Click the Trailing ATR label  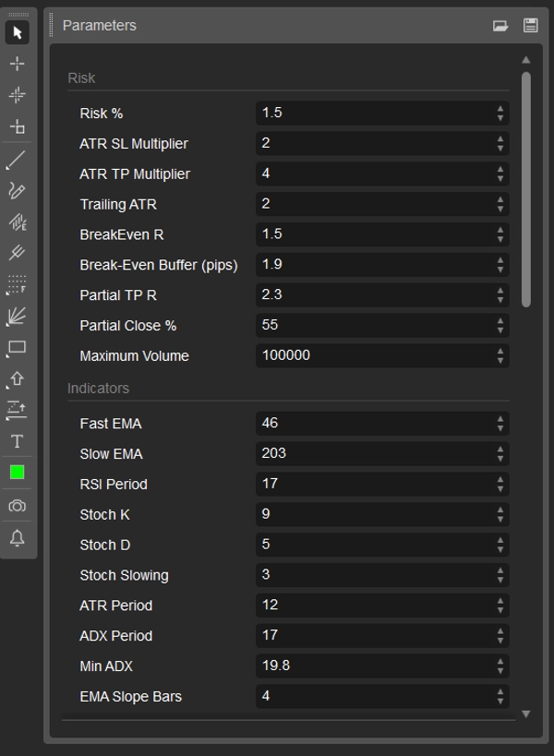[x=118, y=204]
